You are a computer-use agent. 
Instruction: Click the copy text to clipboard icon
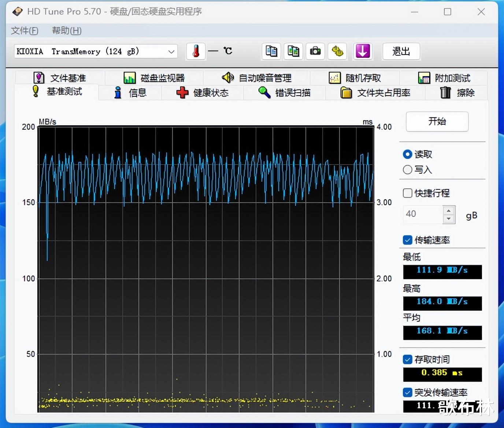[x=271, y=51]
